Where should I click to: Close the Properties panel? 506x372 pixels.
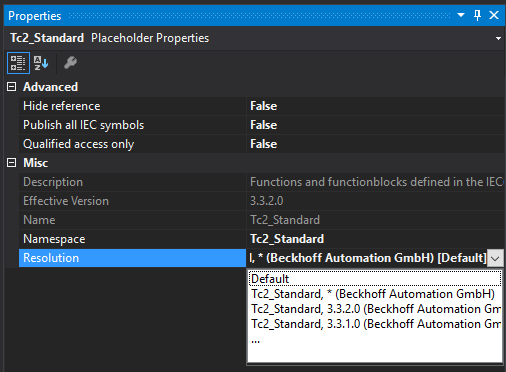point(494,15)
